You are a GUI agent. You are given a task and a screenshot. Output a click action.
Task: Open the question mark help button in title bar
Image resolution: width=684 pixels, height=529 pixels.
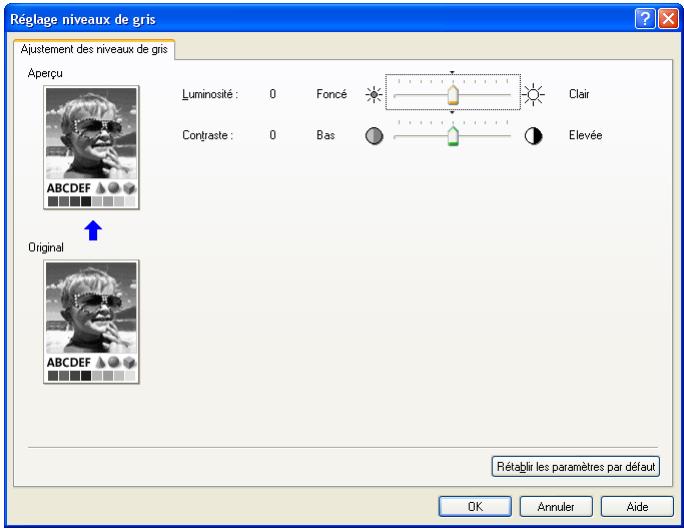645,19
